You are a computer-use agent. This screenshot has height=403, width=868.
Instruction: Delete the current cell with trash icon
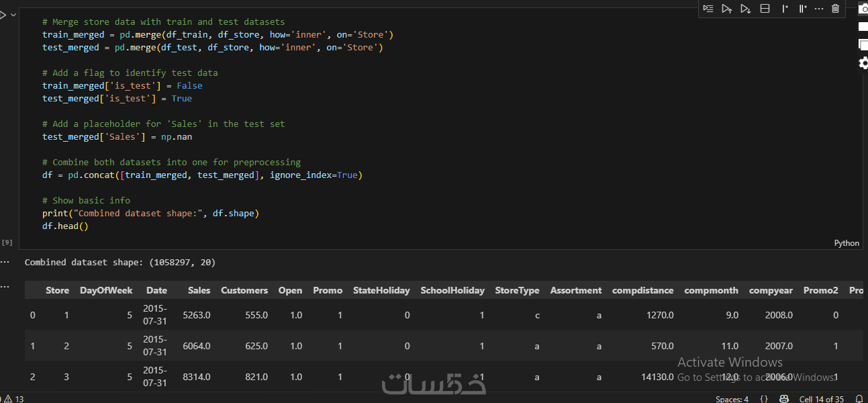836,9
